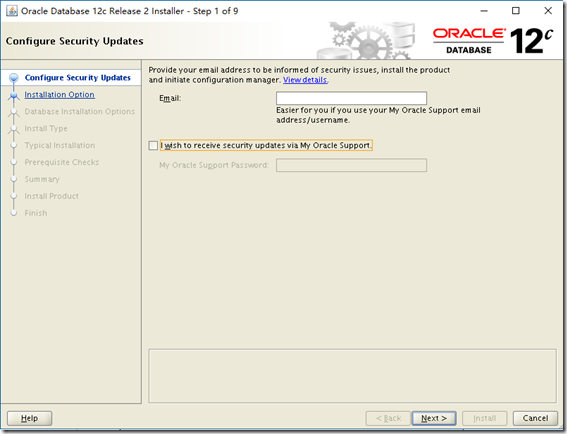
Task: Click the empty message area at the bottom
Action: tap(352, 376)
